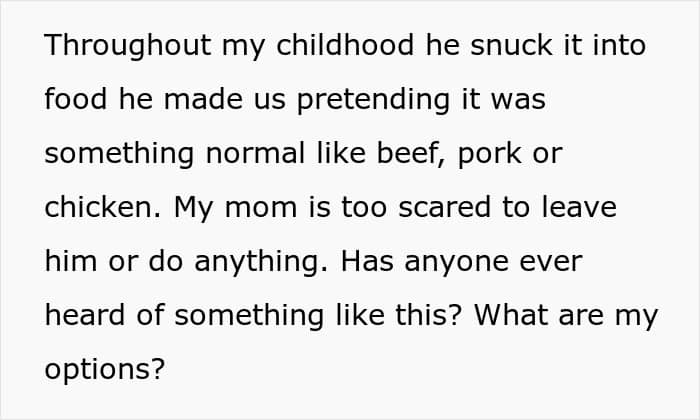This screenshot has height=420, width=700.
Task: Click the word "chicken"
Action: coord(102,208)
